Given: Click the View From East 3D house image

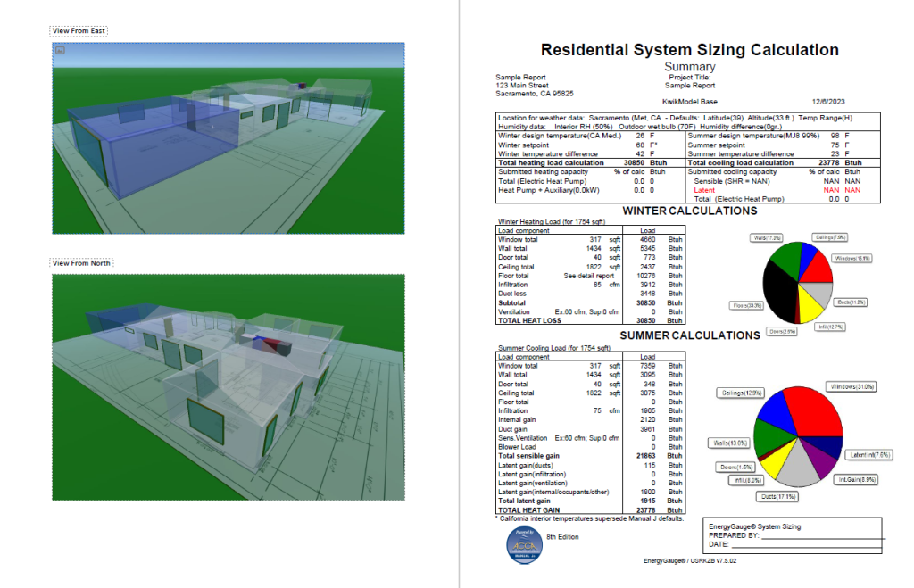Looking at the screenshot, I should tap(228, 138).
